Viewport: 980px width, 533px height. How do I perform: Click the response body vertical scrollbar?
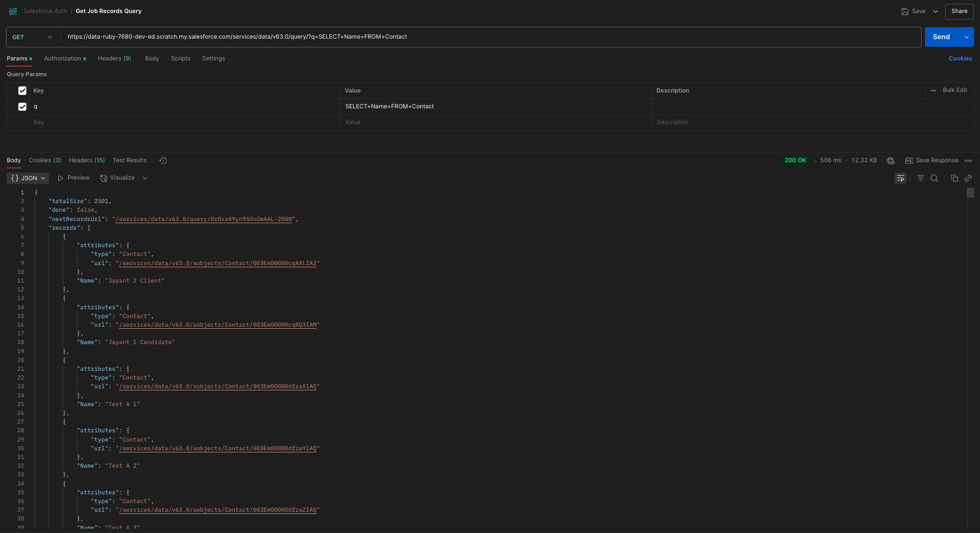(970, 193)
